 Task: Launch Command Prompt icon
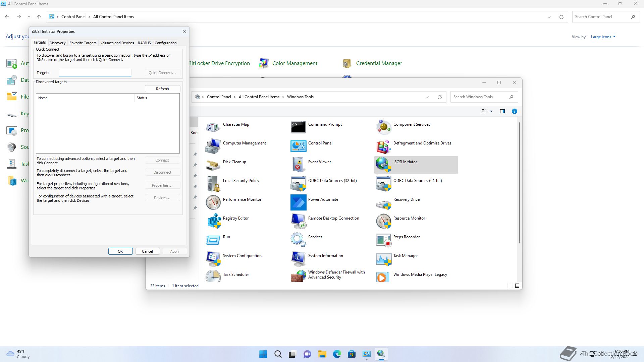point(298,127)
